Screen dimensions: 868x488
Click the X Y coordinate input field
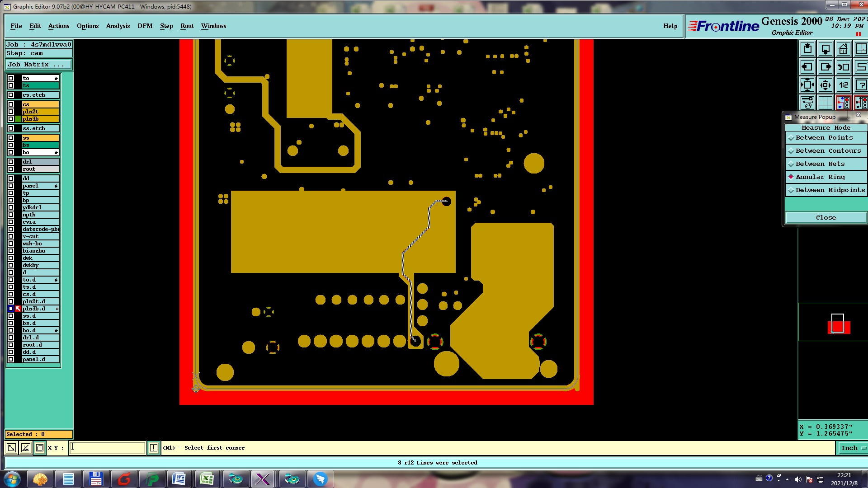point(107,448)
